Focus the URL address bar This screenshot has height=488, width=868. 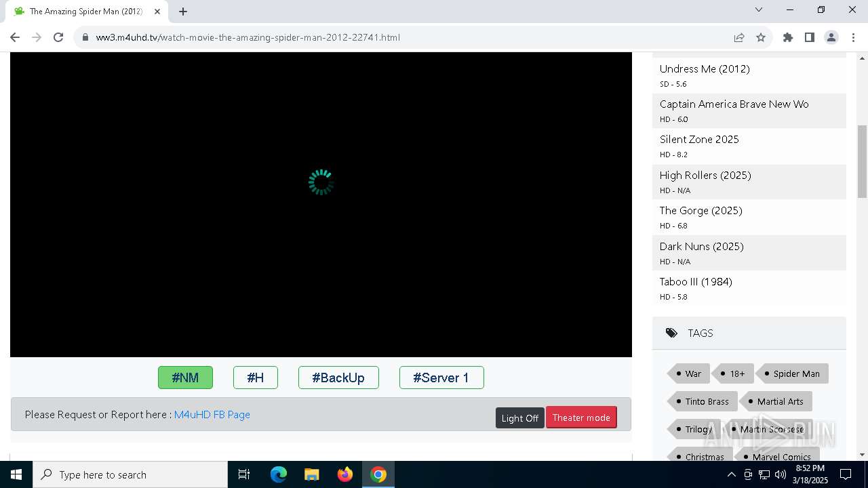click(407, 37)
